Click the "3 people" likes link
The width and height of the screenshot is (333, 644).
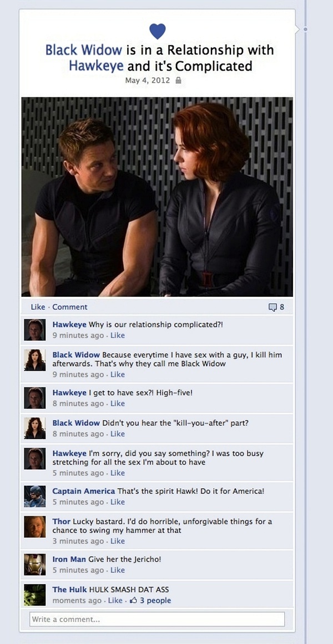(x=155, y=601)
